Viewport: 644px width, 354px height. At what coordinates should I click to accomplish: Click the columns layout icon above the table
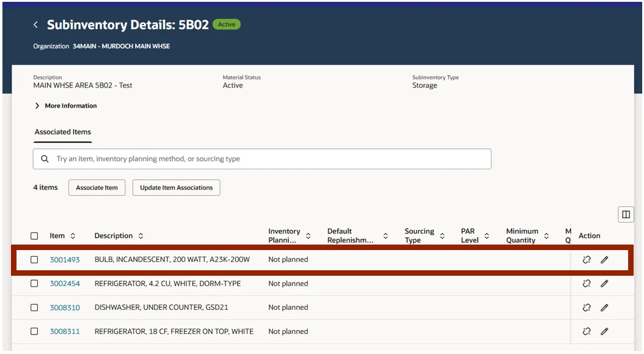click(626, 215)
